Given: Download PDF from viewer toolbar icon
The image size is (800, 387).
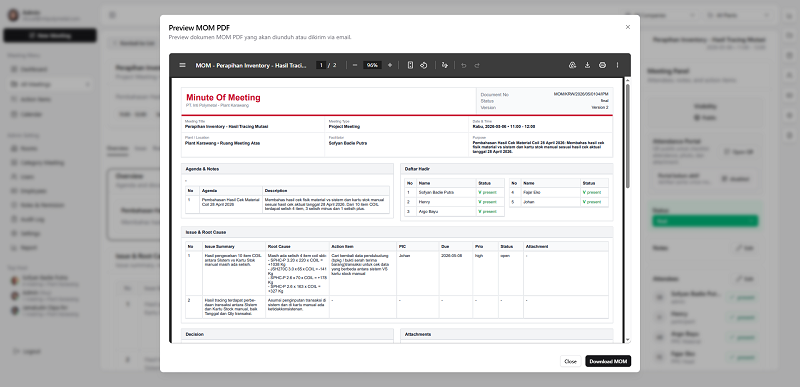Looking at the screenshot, I should [x=587, y=65].
